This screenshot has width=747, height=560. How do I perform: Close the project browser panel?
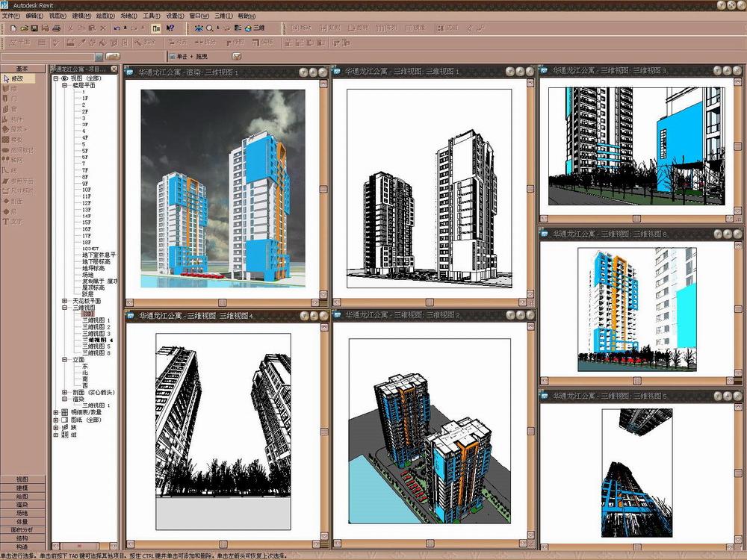[114, 69]
